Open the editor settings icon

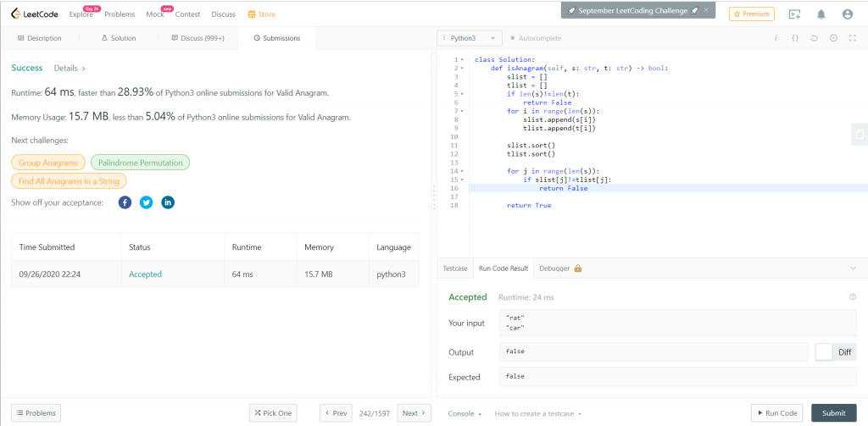click(x=833, y=38)
